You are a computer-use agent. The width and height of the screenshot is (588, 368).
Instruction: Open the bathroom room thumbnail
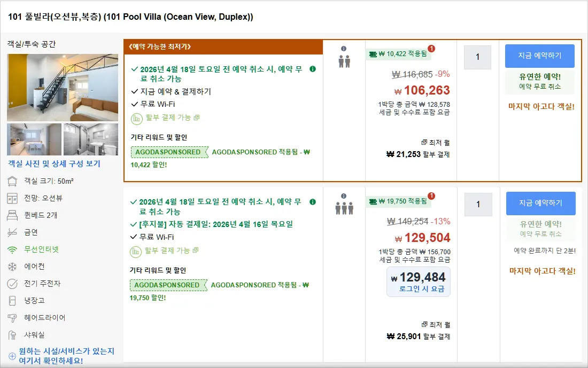[x=91, y=139]
